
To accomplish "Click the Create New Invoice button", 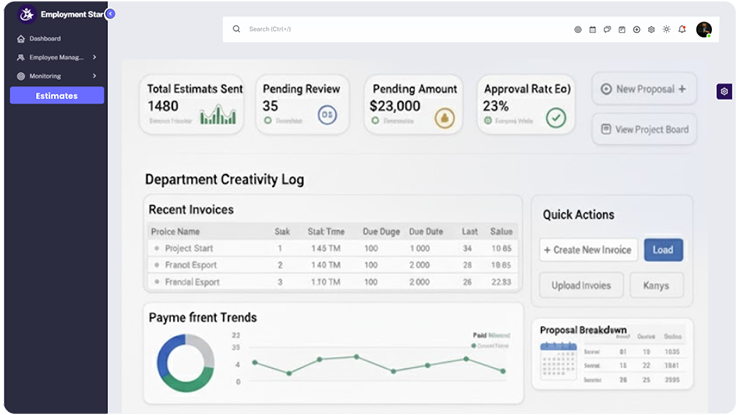I will coord(588,250).
